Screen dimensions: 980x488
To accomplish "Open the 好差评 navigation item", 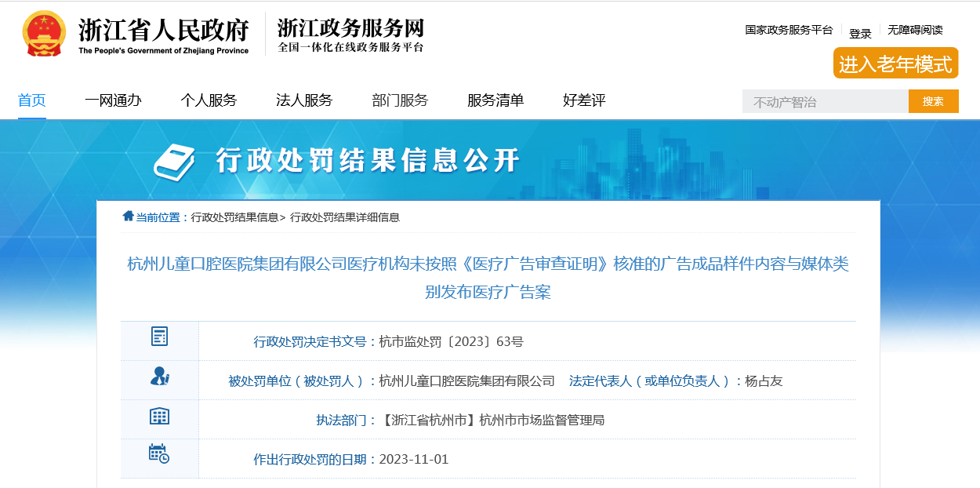I will point(584,100).
